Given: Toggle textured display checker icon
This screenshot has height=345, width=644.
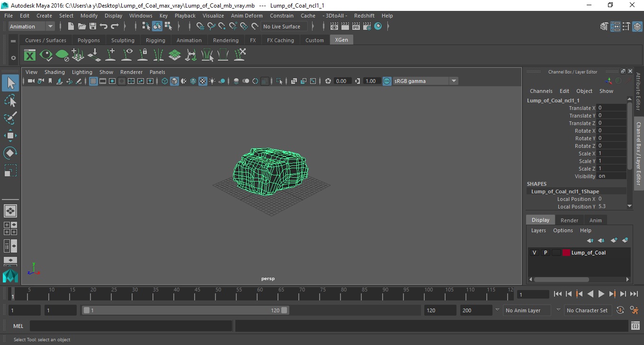Looking at the screenshot, I should pos(203,81).
